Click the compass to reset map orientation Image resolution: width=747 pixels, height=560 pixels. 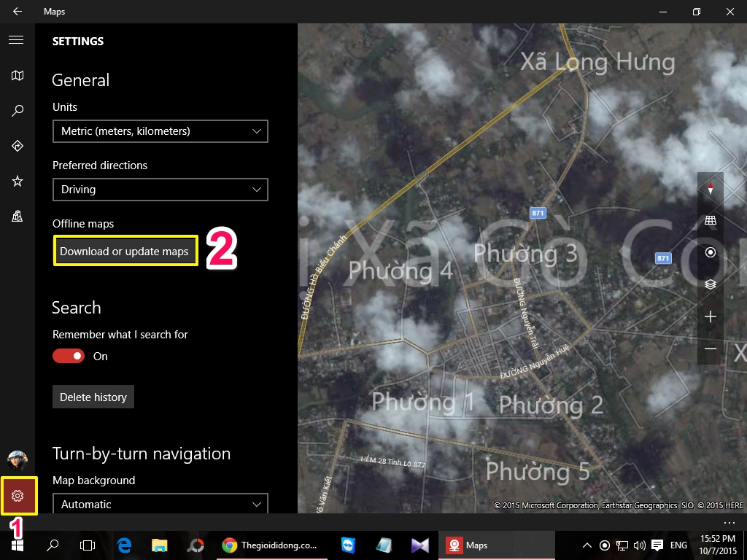[710, 188]
